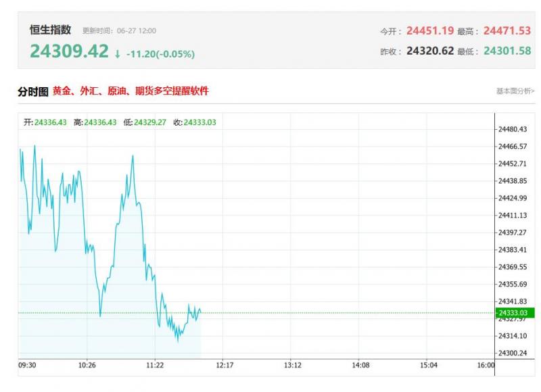Click the update time 06-27 12:00
Image resolution: width=541 pixels, height=392 pixels.
click(x=137, y=30)
